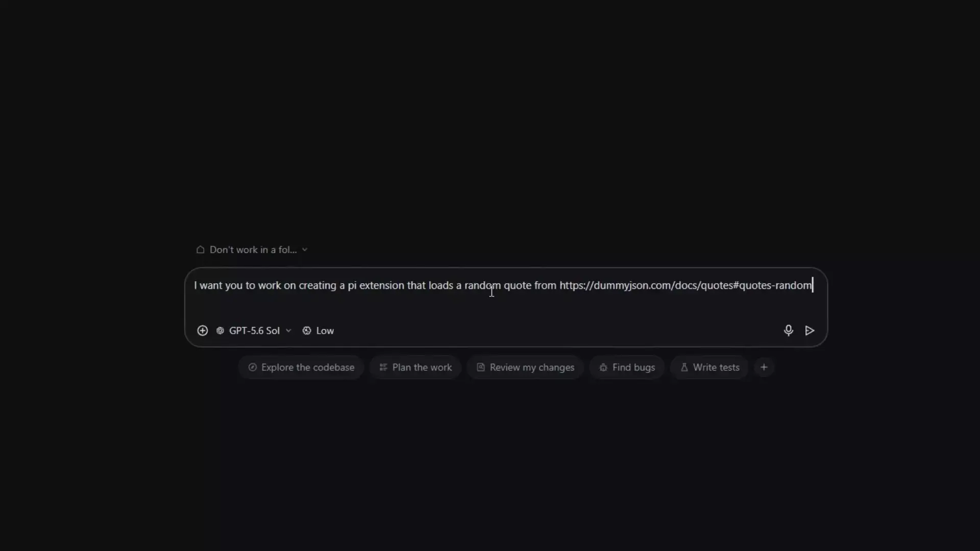Screen dimensions: 980x551
Task: Click the reasoning effort icon beside Low
Action: pyautogui.click(x=307, y=331)
